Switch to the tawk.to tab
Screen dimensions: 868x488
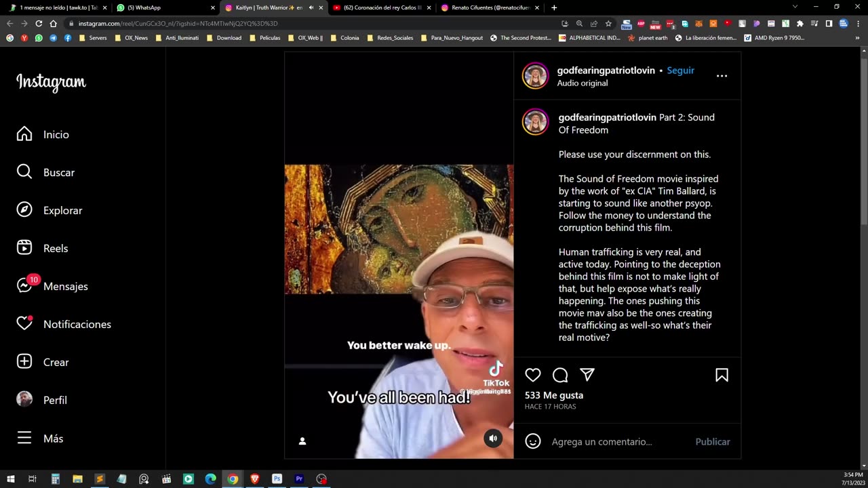(x=57, y=7)
